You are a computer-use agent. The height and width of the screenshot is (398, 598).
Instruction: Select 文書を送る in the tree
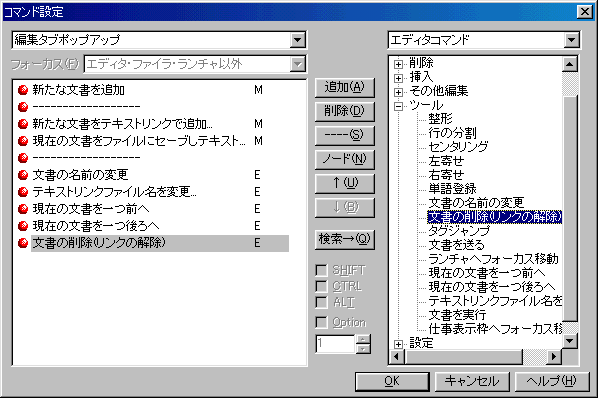click(x=456, y=245)
